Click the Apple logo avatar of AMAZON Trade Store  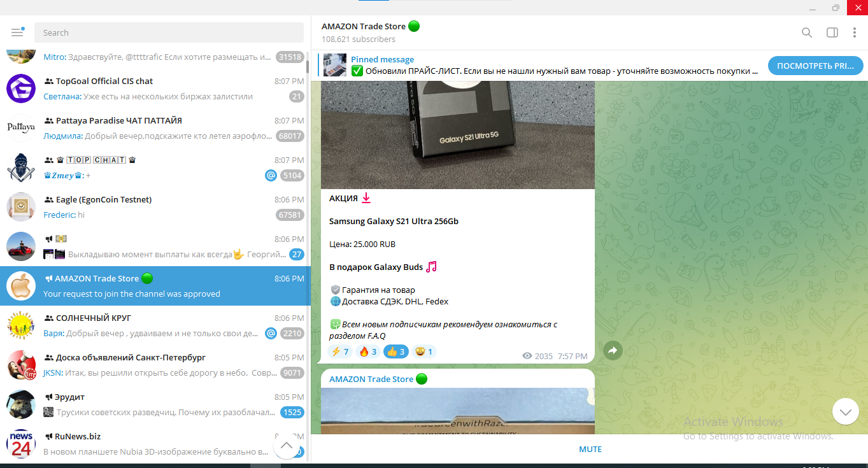[21, 286]
